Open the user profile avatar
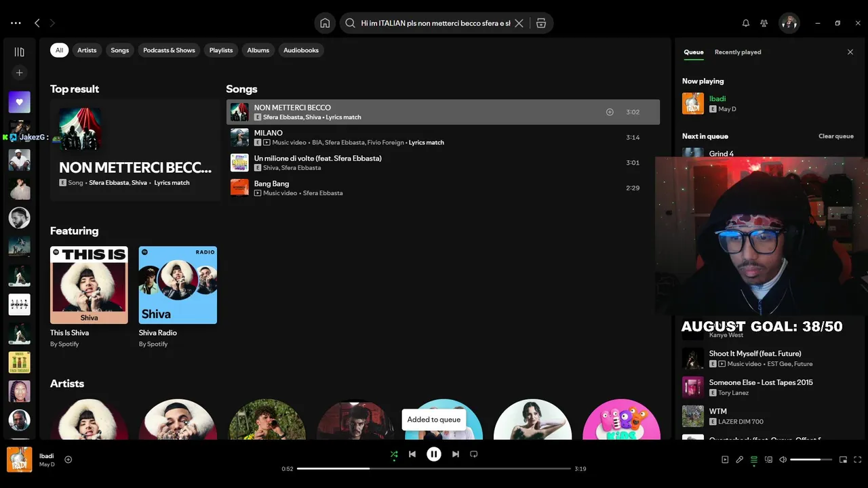 click(789, 23)
